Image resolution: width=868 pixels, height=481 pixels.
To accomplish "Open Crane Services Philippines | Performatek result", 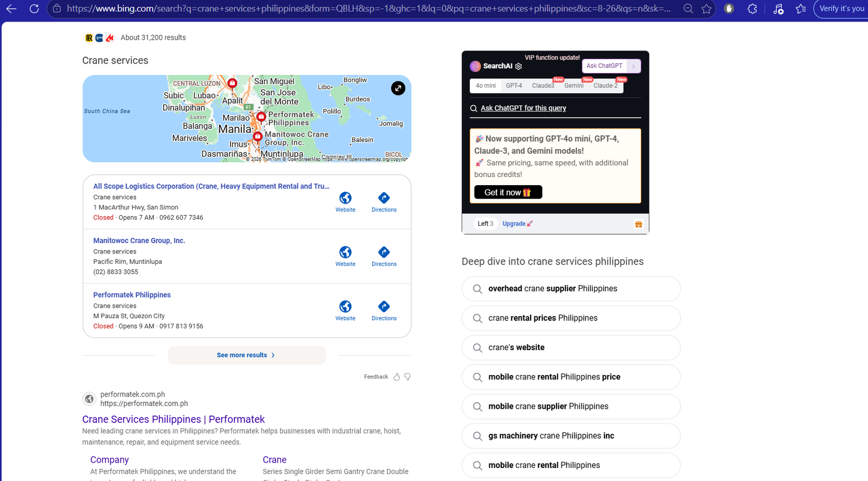I will tap(173, 419).
